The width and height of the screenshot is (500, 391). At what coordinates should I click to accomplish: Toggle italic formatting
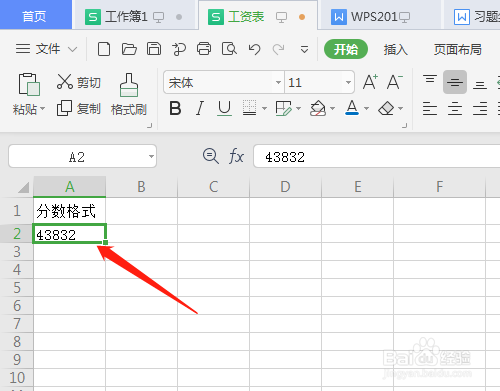pyautogui.click(x=200, y=108)
